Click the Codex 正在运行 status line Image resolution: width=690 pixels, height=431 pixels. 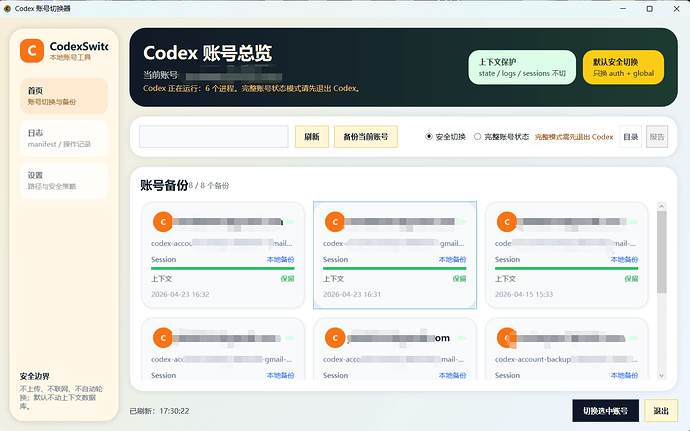(x=252, y=88)
